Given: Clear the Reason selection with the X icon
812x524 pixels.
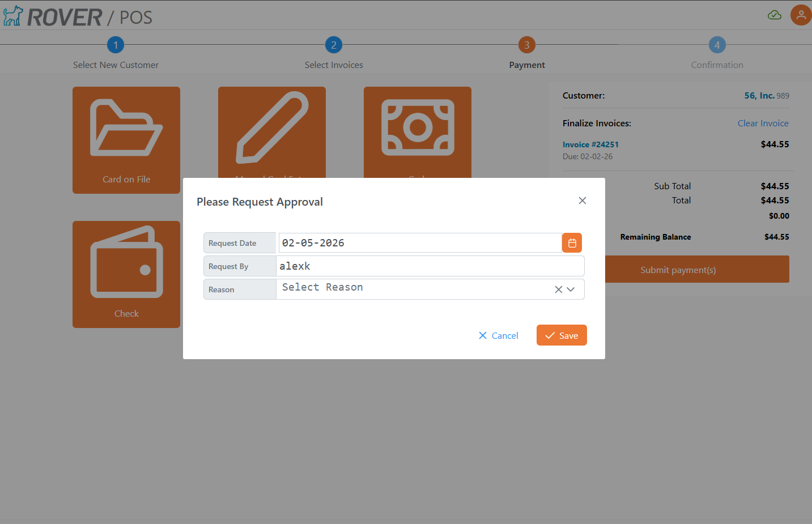Looking at the screenshot, I should [x=558, y=289].
